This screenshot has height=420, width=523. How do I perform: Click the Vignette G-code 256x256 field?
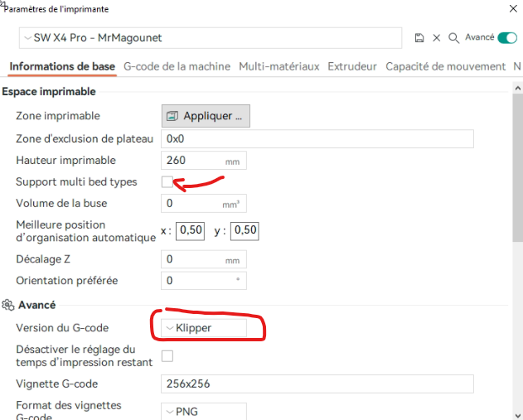[317, 384]
